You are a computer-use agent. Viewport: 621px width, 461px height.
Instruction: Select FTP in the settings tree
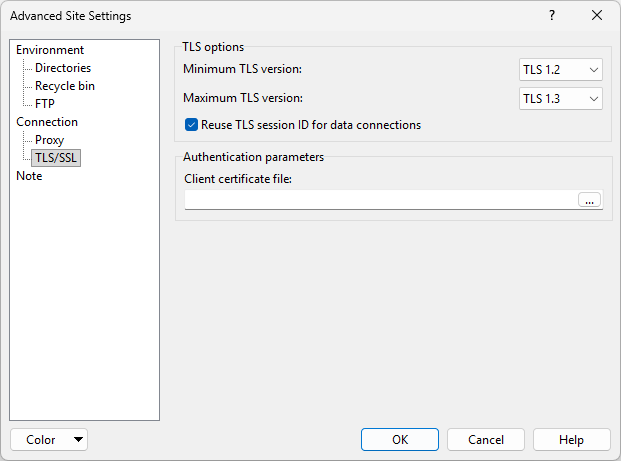click(x=45, y=104)
